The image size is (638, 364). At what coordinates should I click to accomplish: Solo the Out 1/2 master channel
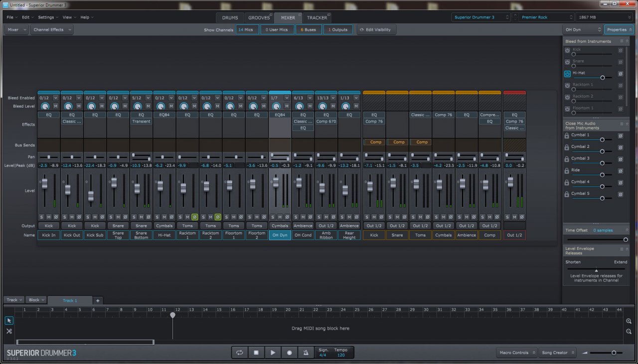(x=507, y=217)
